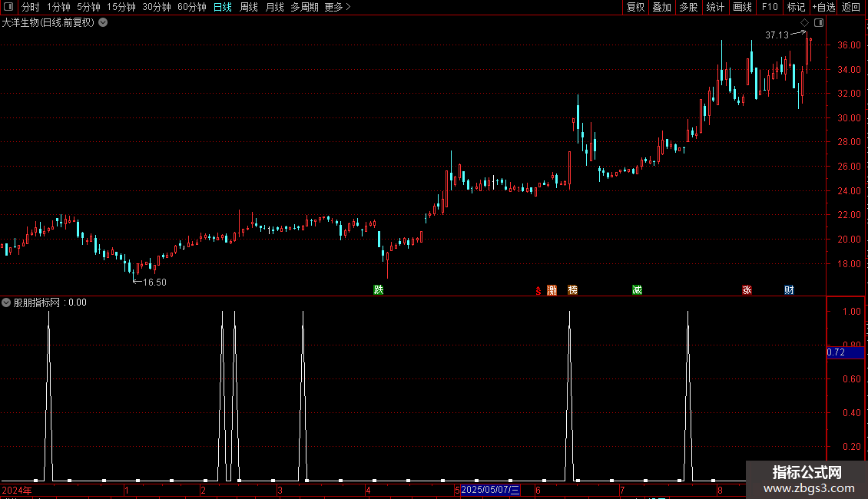Click month 8 on the time axis
Image resolution: width=868 pixels, height=499 pixels.
click(x=720, y=490)
